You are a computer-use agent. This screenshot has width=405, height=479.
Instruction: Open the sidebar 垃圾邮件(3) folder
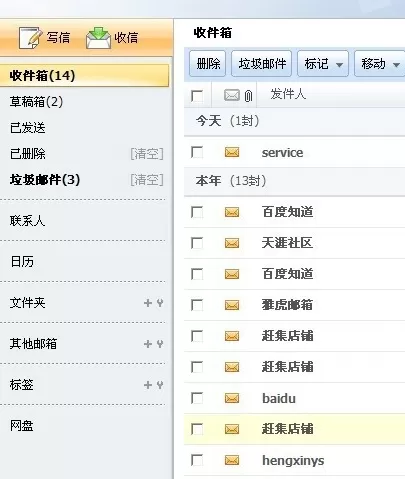tap(45, 180)
